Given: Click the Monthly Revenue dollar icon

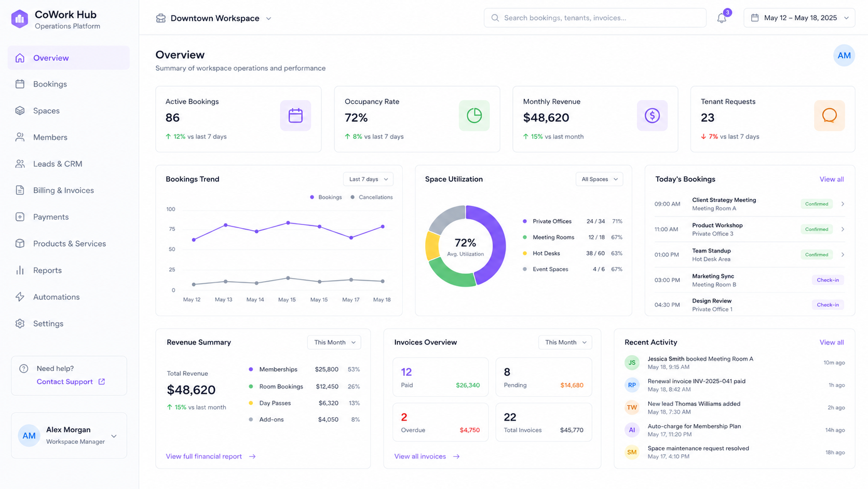Looking at the screenshot, I should pos(652,115).
